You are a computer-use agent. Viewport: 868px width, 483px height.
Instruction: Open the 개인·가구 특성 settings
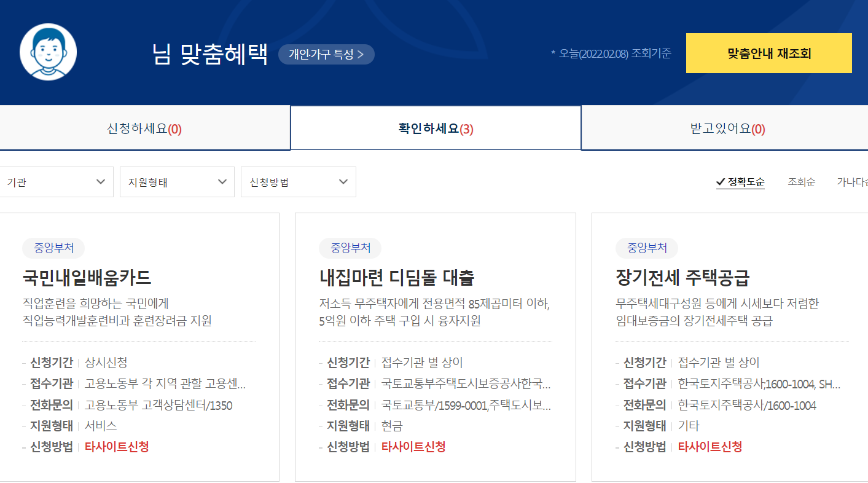click(326, 54)
